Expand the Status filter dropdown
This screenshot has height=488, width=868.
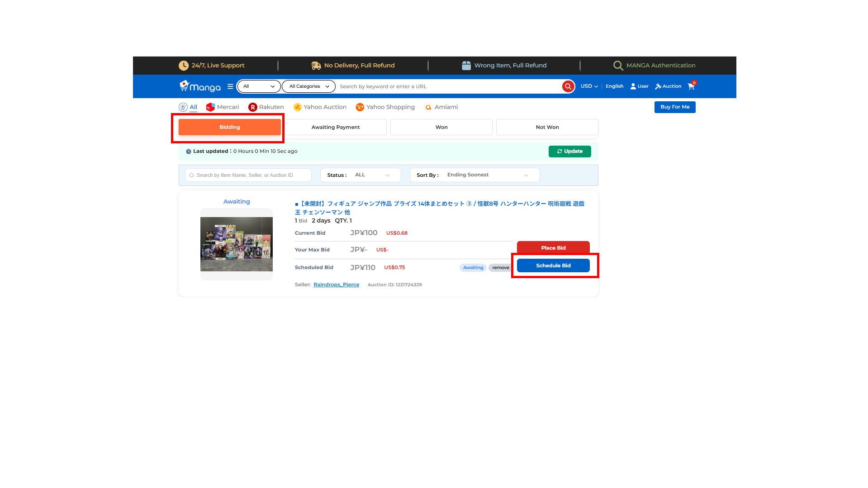click(360, 175)
